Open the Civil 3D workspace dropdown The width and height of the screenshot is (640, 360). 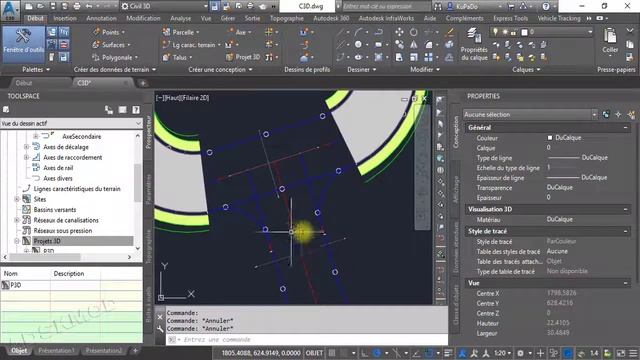[165, 6]
